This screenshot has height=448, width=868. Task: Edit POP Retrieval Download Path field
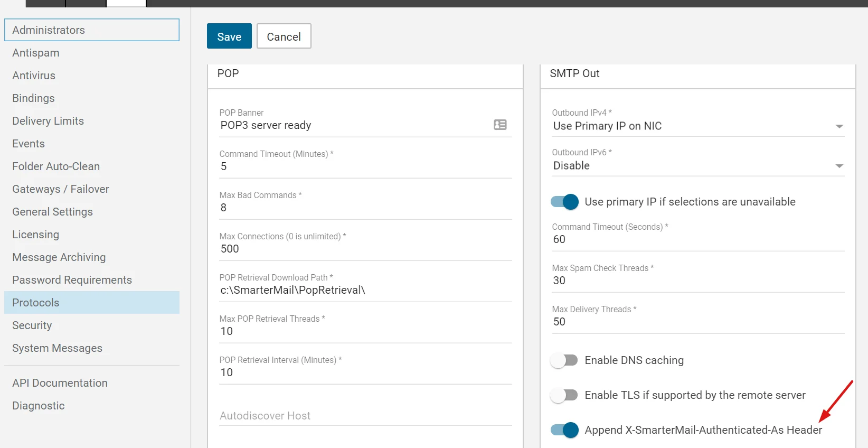[365, 290]
